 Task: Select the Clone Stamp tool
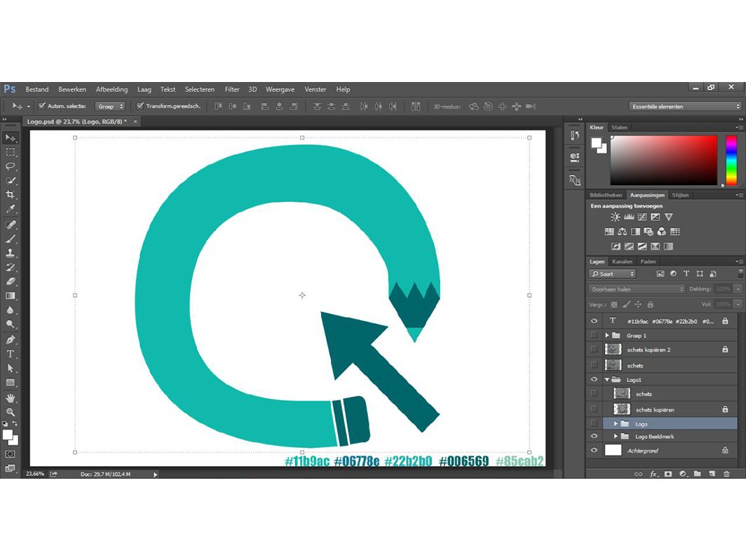pyautogui.click(x=11, y=253)
